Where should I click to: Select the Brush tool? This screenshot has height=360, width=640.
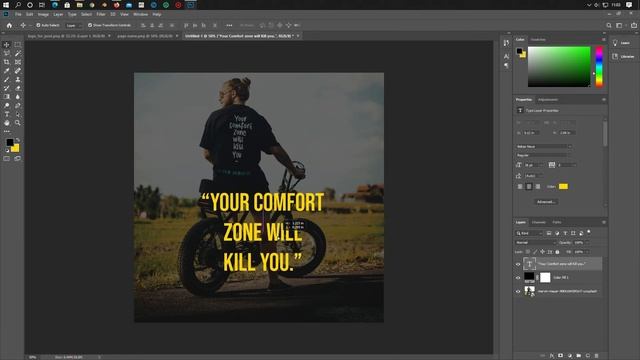[7, 79]
